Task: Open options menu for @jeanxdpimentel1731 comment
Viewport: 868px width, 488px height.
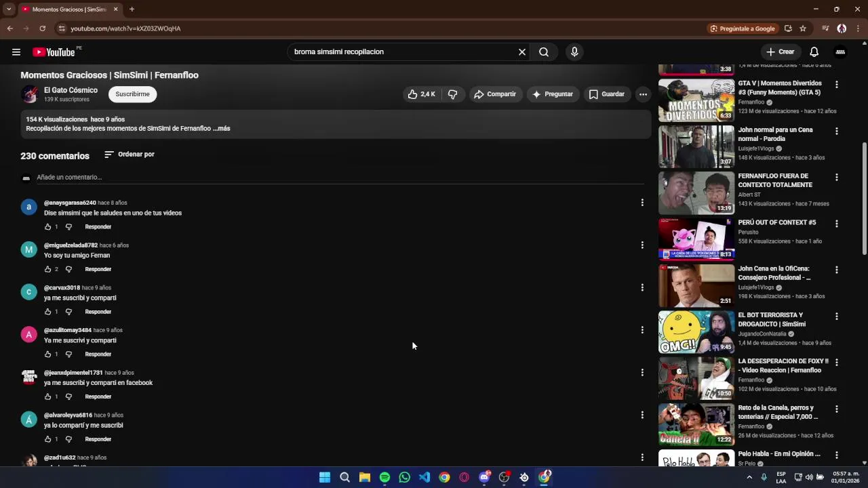Action: click(642, 372)
